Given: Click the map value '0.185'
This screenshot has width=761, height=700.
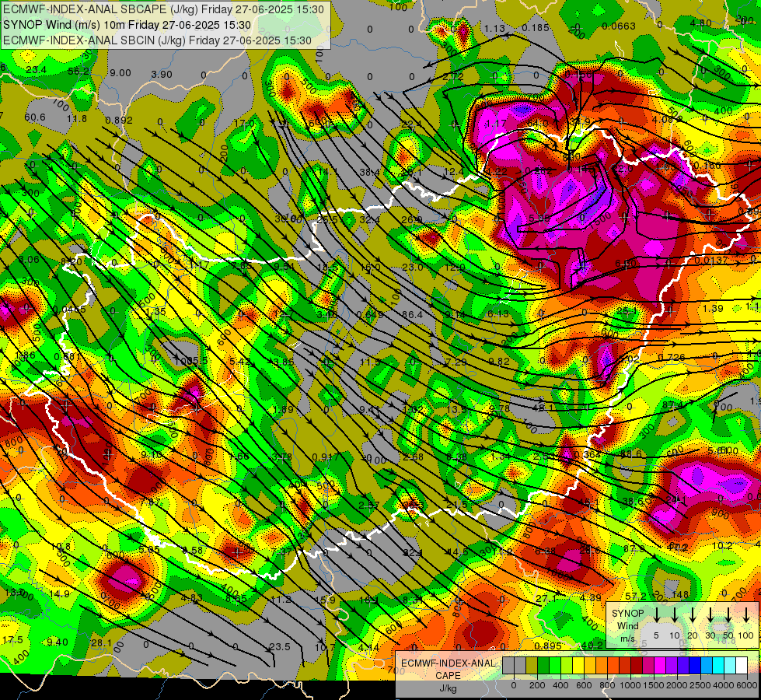Looking at the screenshot, I should (536, 28).
